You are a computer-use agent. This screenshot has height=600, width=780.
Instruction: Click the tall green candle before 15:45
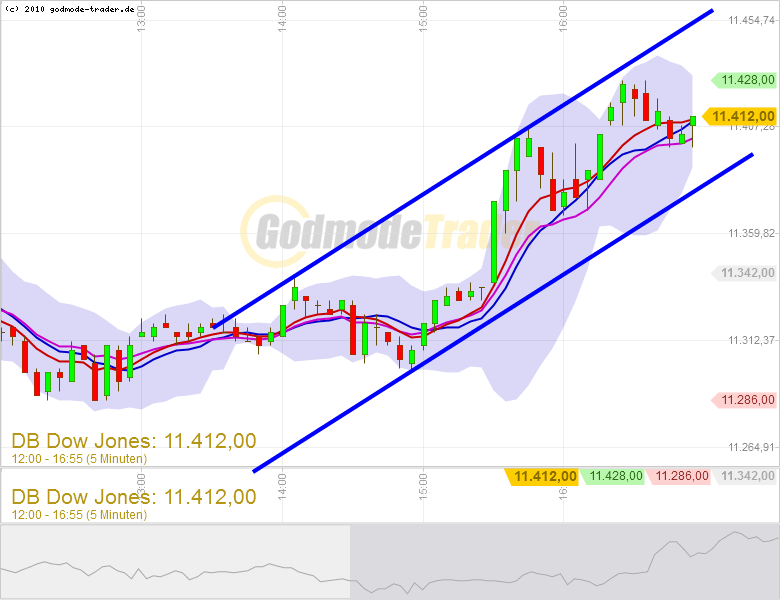click(x=494, y=242)
